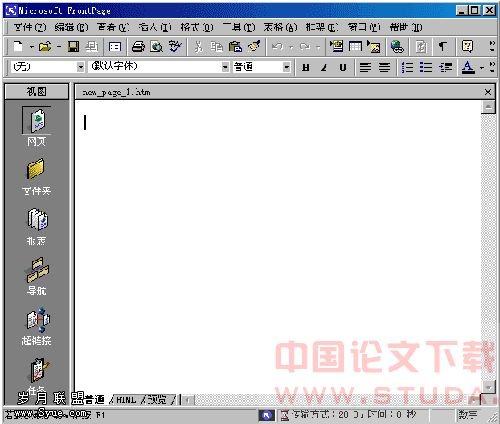Click the Save floppy disk icon
Viewport: 500px width, 424px height.
coord(73,46)
